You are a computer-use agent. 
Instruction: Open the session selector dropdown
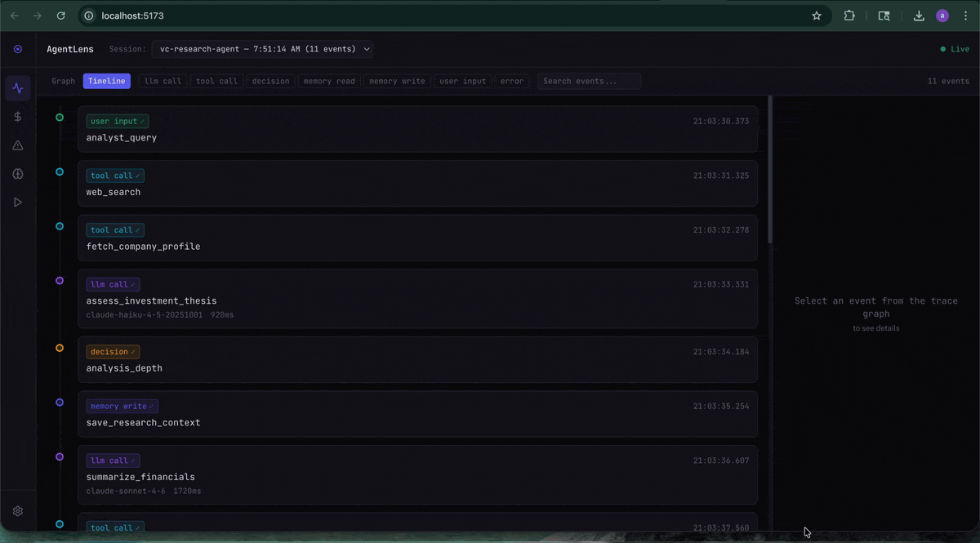tap(262, 49)
